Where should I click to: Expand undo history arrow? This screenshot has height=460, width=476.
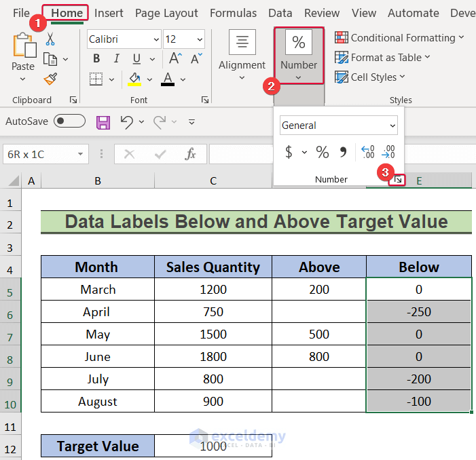pyautogui.click(x=141, y=122)
